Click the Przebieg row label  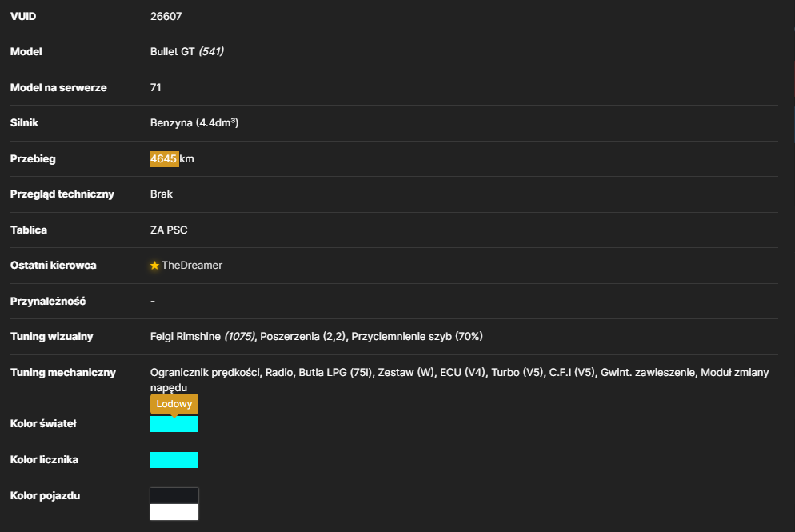tap(33, 158)
